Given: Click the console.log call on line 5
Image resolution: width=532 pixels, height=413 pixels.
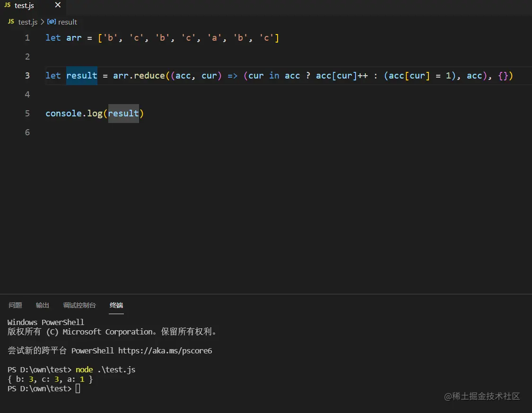Looking at the screenshot, I should pyautogui.click(x=74, y=113).
